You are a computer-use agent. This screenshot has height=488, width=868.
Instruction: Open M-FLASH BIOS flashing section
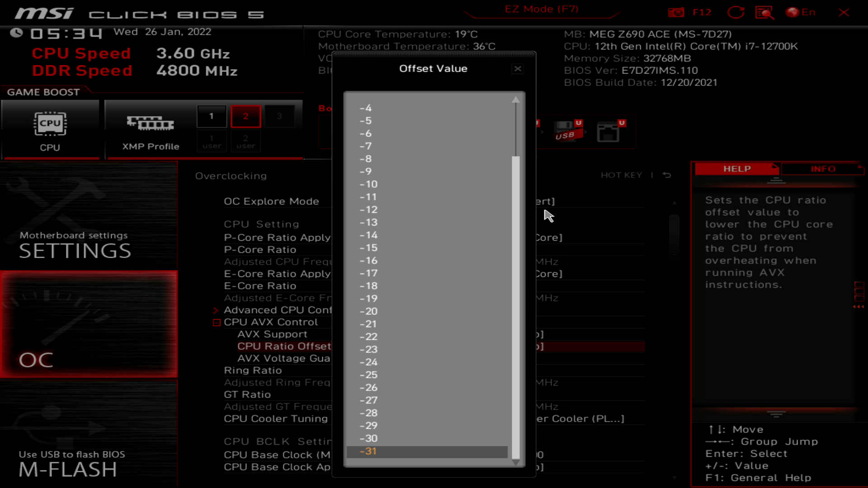tap(89, 434)
